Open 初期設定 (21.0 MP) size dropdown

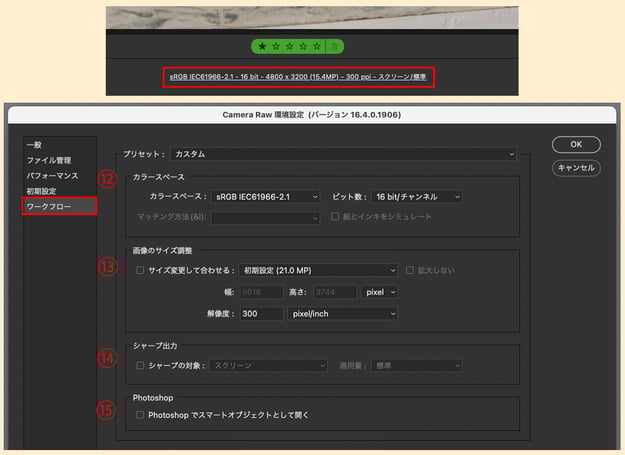[318, 270]
